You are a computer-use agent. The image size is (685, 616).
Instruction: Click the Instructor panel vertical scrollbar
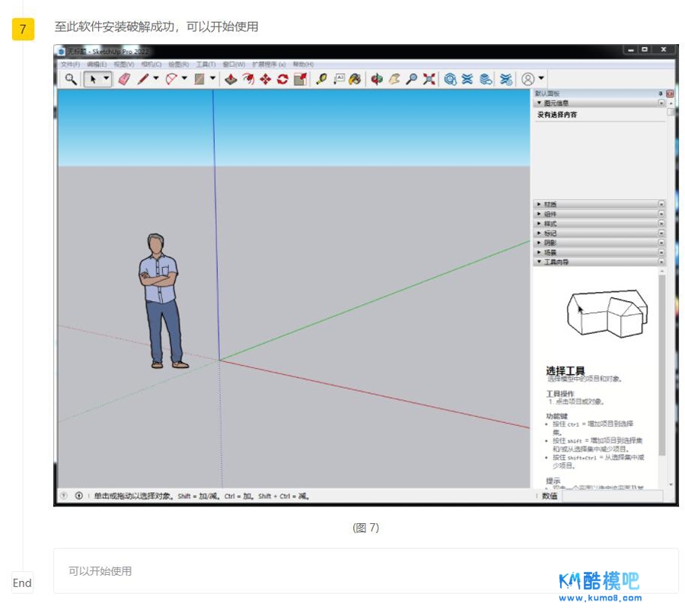tap(662, 365)
